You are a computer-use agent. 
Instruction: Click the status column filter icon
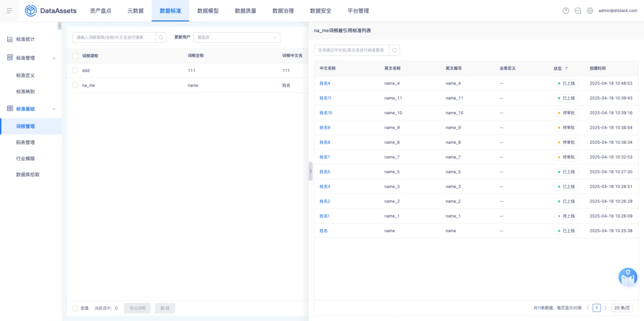coord(566,69)
